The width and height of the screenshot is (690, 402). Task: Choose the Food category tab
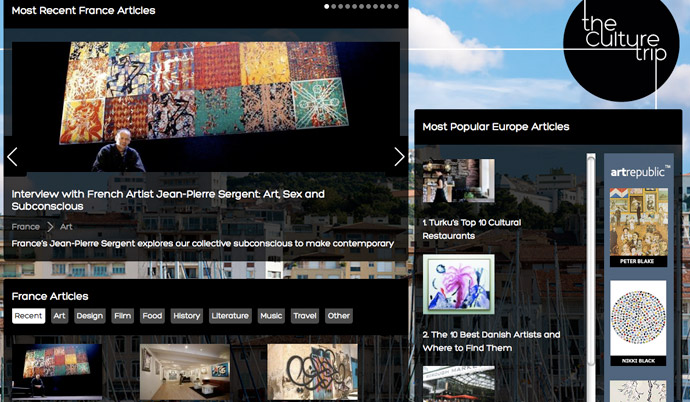[152, 316]
